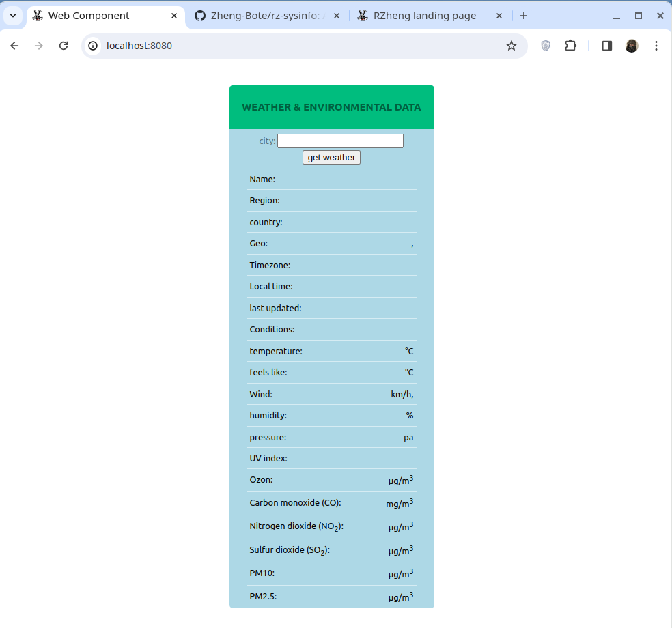Click the humidity: label
The height and width of the screenshot is (628, 672).
268,416
